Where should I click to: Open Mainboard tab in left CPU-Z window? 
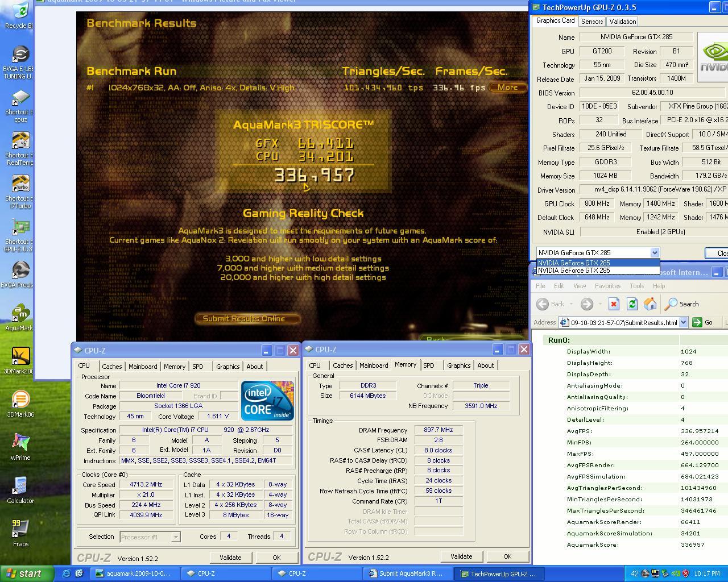point(143,367)
